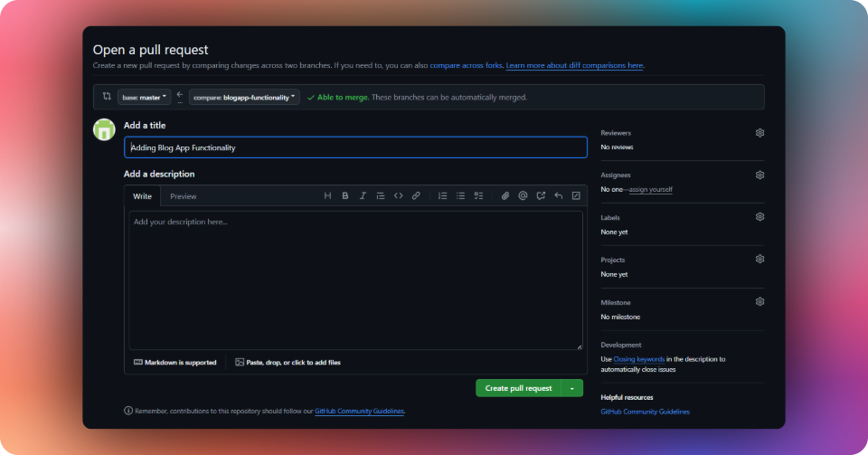Click the Open a pull request heading

(x=151, y=50)
